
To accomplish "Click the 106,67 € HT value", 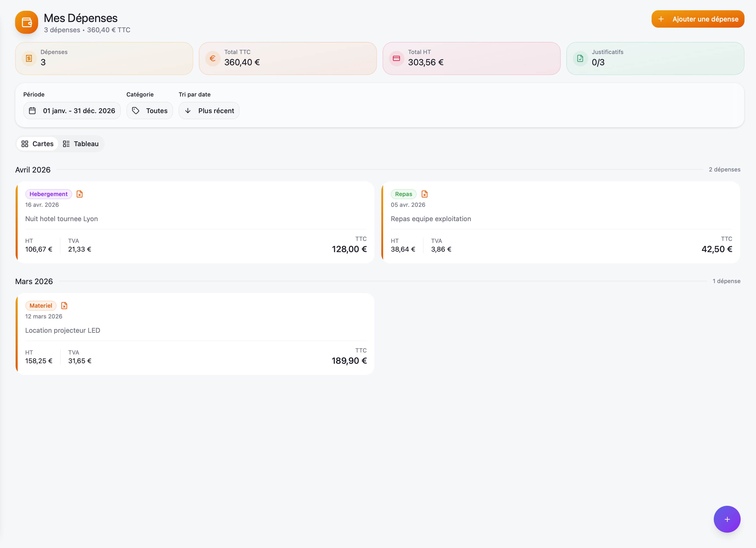I will point(39,249).
